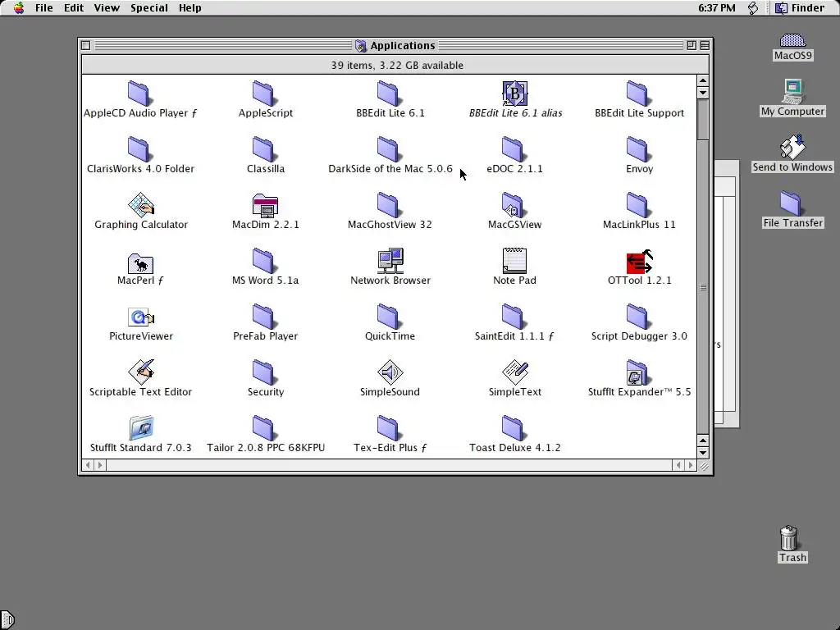
Task: Select the MacPerl camel folder icon
Action: coord(140,262)
